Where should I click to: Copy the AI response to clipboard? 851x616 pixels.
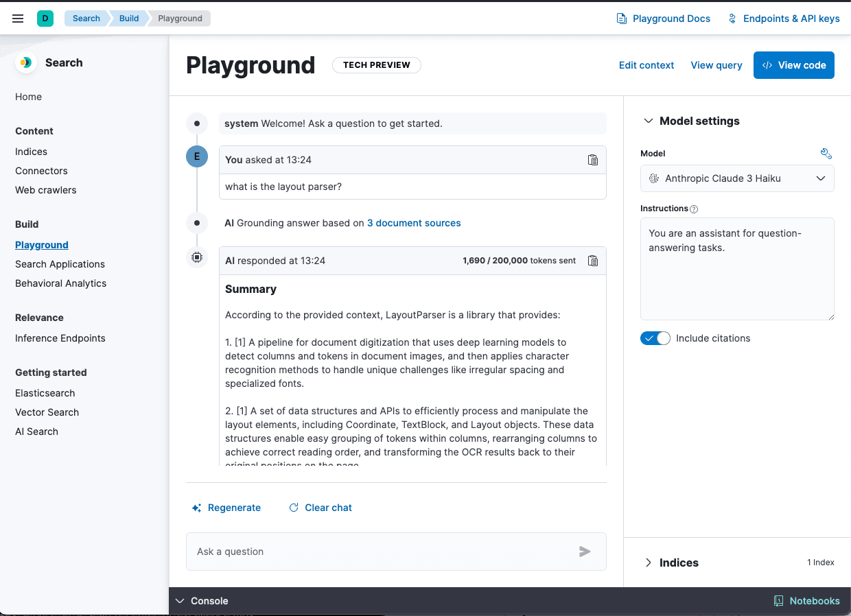593,261
